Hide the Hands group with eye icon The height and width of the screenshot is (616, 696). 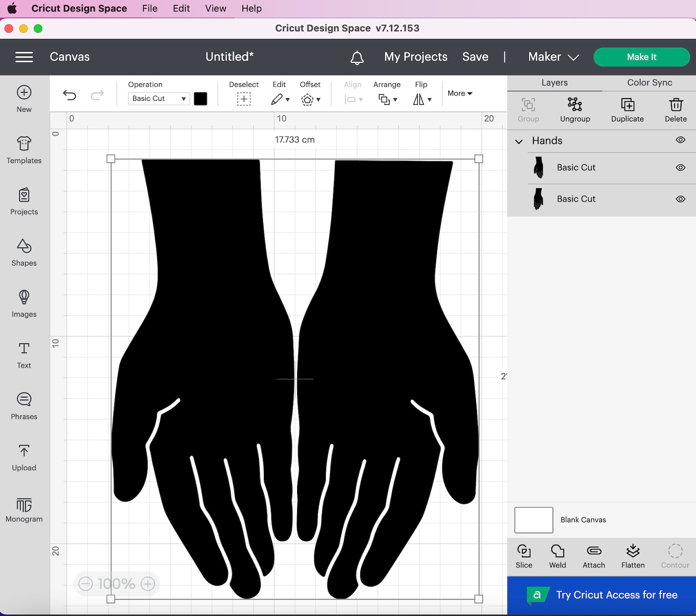(680, 140)
